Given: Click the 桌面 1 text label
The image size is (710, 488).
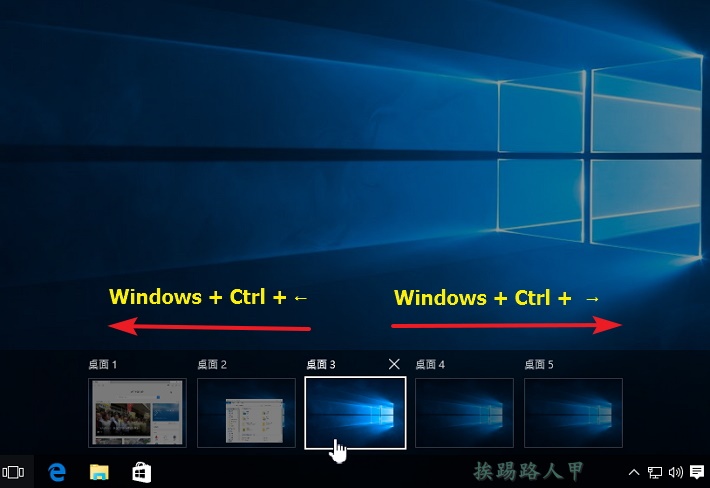Looking at the screenshot, I should point(102,365).
